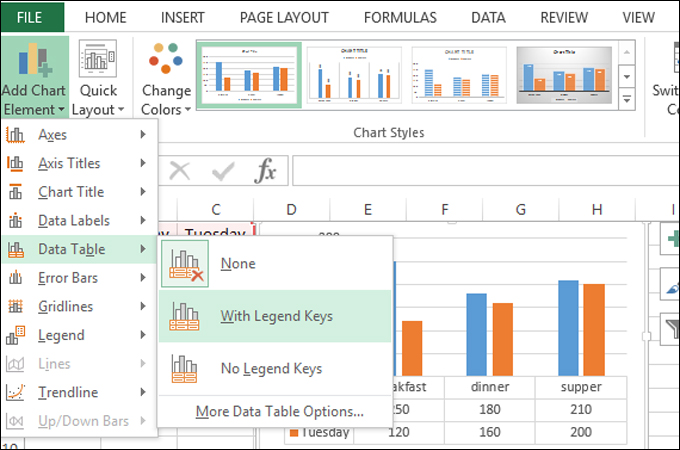Open More Data Table Options
This screenshot has height=450, width=680.
tap(279, 411)
